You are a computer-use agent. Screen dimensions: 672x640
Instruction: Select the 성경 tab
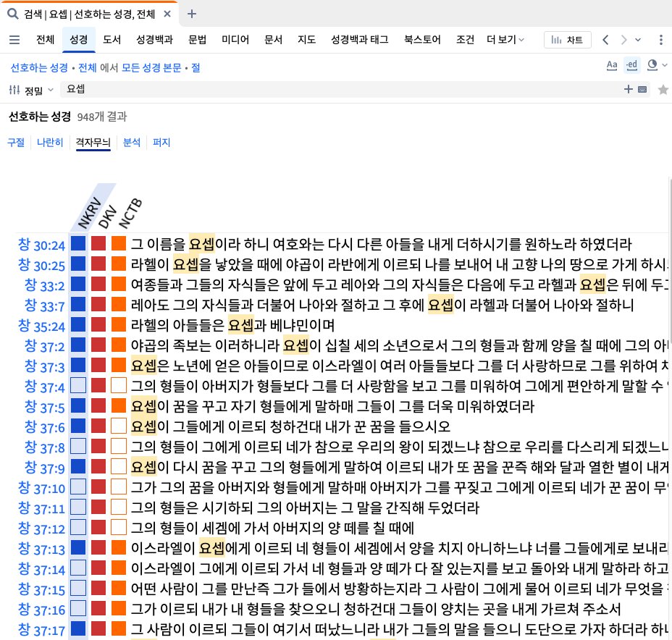(79, 40)
